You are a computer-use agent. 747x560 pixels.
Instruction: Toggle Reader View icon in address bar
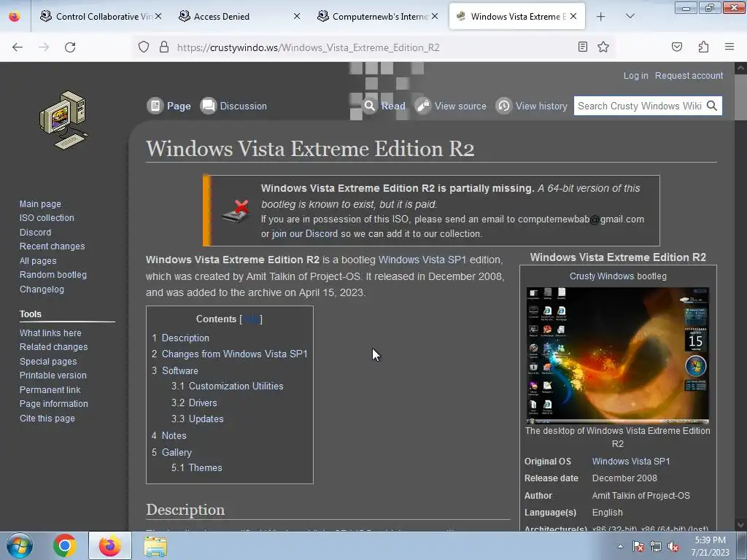(x=582, y=47)
